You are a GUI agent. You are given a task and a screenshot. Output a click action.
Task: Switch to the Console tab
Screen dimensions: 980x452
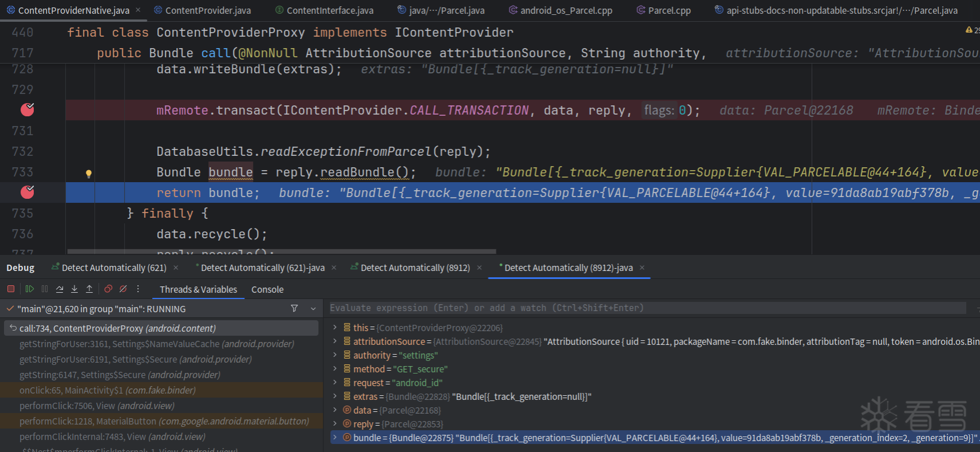coord(267,290)
